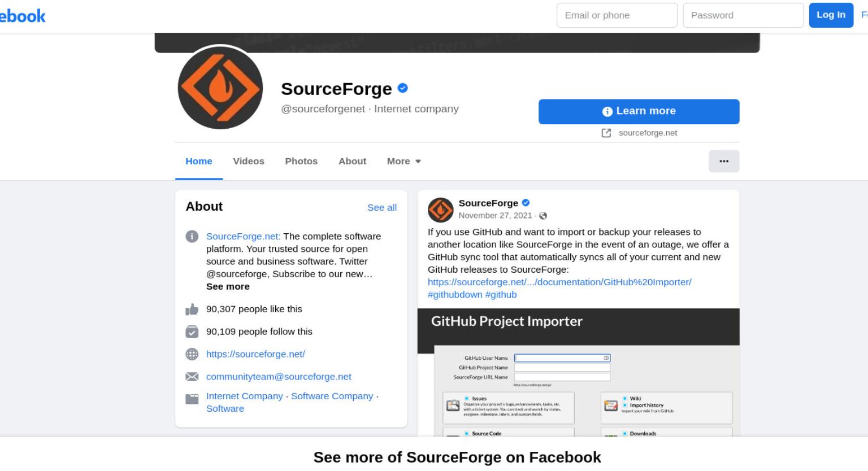Click the Log In button
Viewport: 868px width, 471px height.
831,15
